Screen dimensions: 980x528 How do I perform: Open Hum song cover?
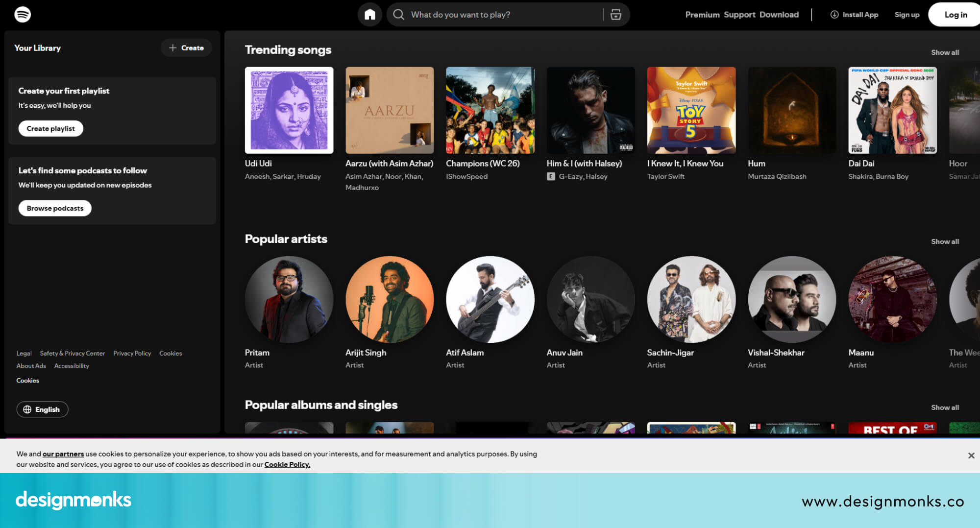pyautogui.click(x=792, y=110)
